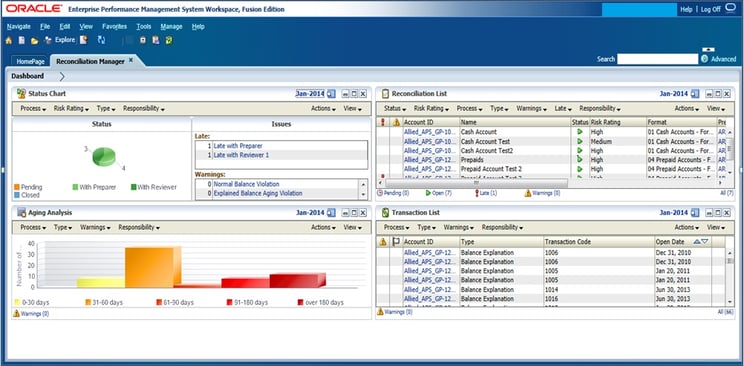Screen dimensions: 744x366
Task: Click the Search go icon beside Advanced
Action: [x=704, y=59]
